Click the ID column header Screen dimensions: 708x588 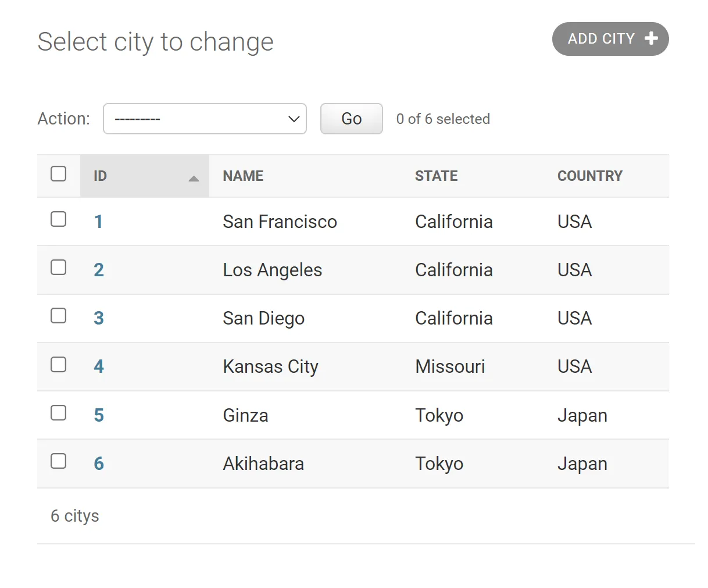point(101,176)
